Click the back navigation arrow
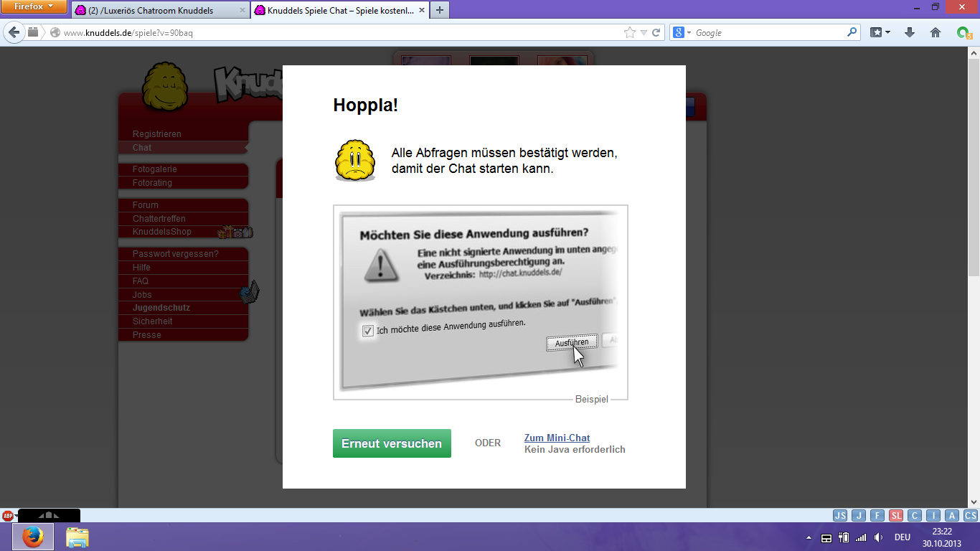 point(14,32)
